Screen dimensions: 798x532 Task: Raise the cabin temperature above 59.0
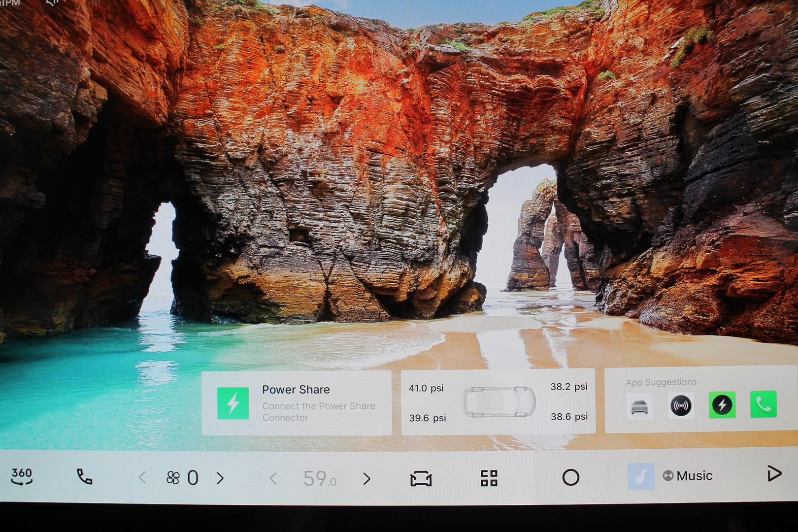[x=366, y=478]
